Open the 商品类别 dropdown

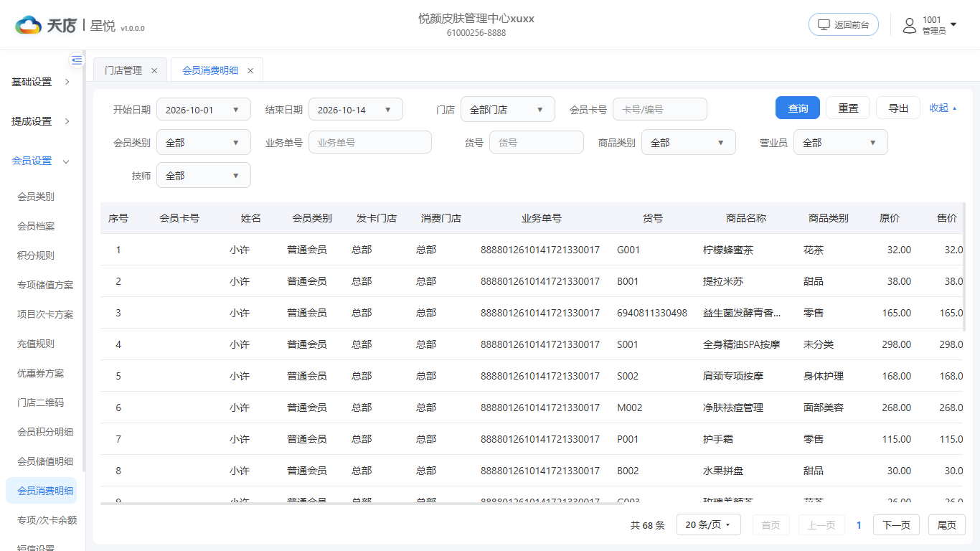coord(689,143)
